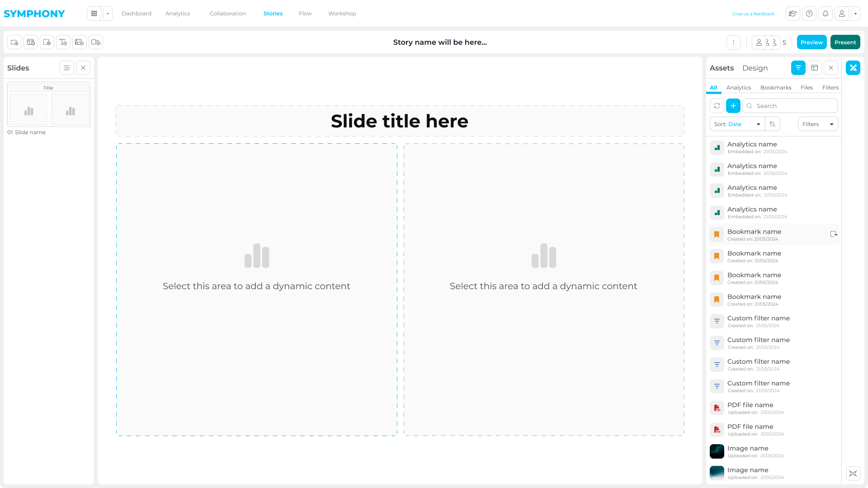Click the notifications bell icon
868x488 pixels.
(x=826, y=14)
